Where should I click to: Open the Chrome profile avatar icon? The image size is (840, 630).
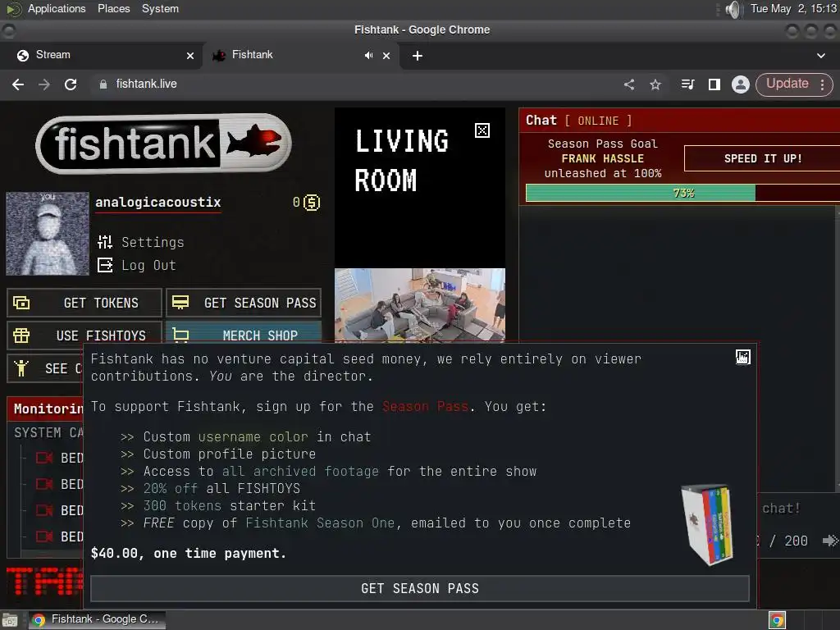point(741,84)
